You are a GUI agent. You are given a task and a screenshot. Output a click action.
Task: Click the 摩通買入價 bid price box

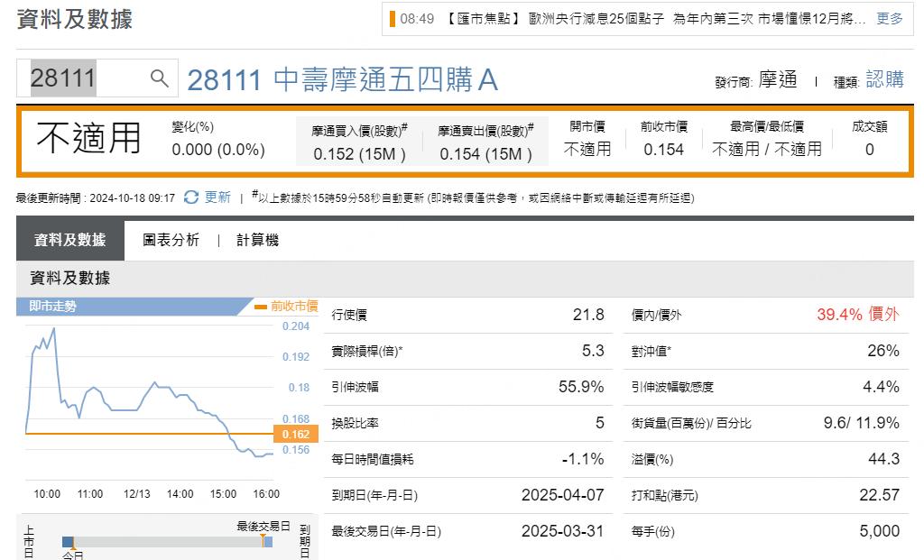pos(359,143)
